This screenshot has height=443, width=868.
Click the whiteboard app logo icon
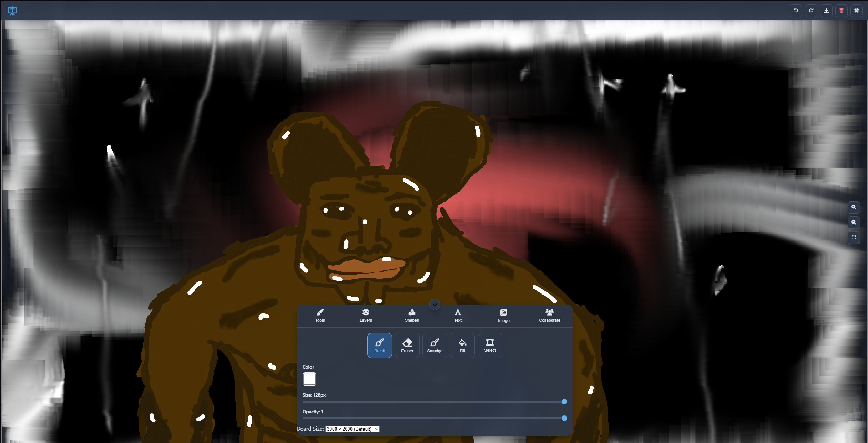(12, 11)
